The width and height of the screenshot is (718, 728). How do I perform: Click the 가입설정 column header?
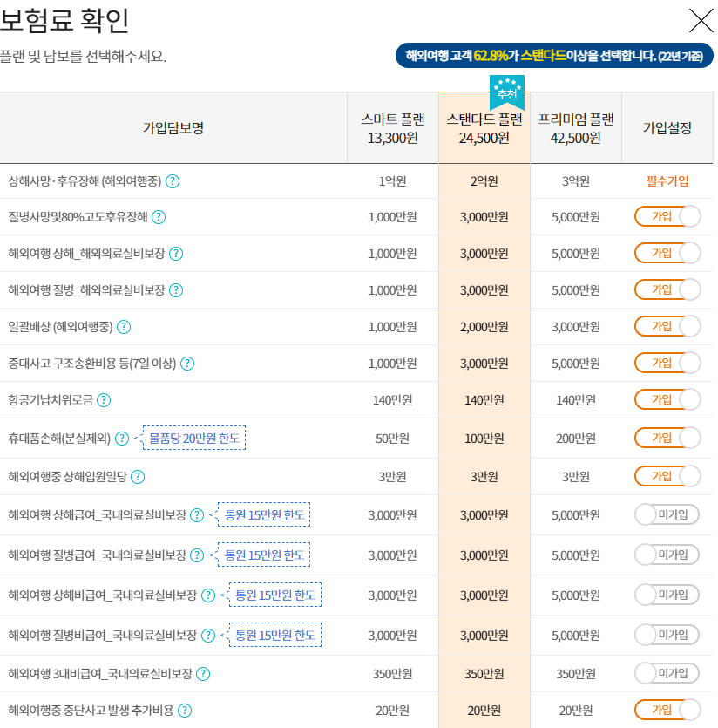tap(667, 128)
